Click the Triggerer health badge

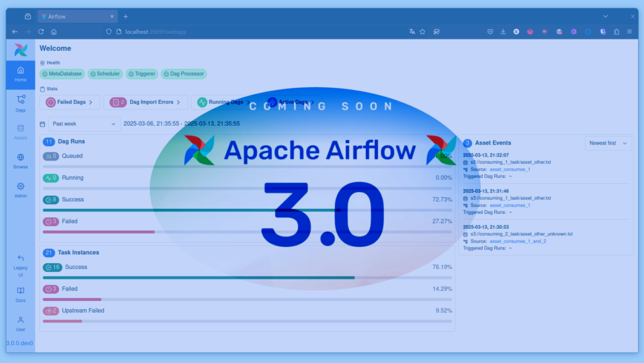pyautogui.click(x=142, y=74)
